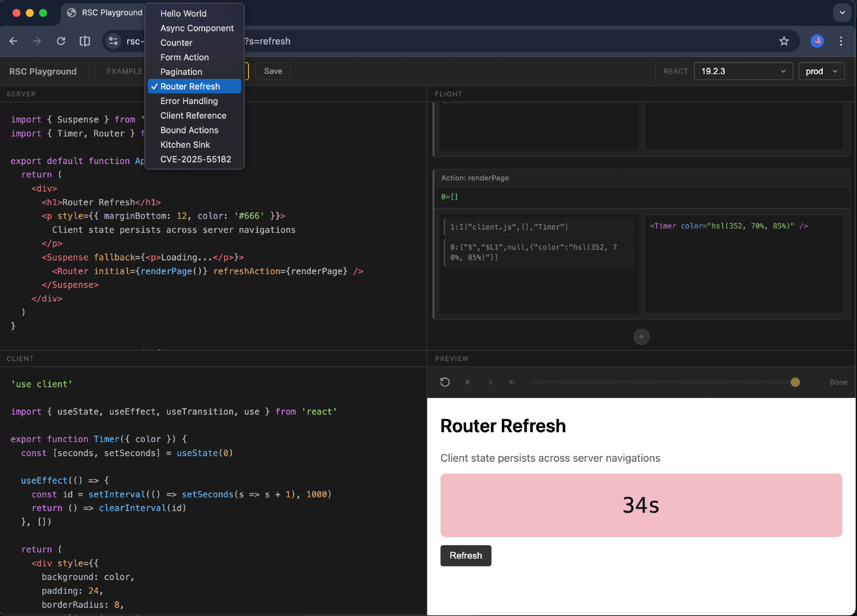857x616 pixels.
Task: Click the preview timeline slider handle
Action: 795,382
